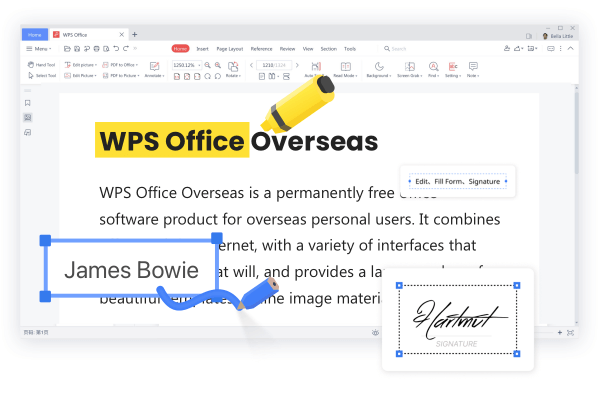
Task: Open the Page Layout ribbon tab
Action: point(230,49)
